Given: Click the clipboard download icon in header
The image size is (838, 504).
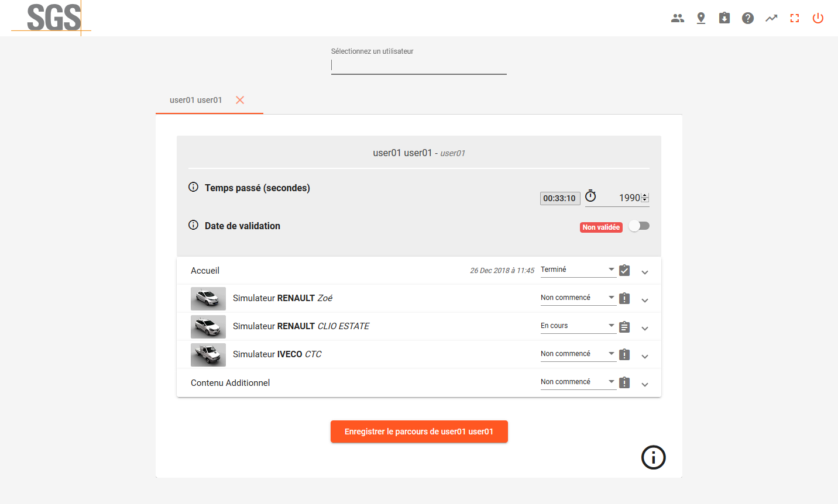Looking at the screenshot, I should coord(724,18).
